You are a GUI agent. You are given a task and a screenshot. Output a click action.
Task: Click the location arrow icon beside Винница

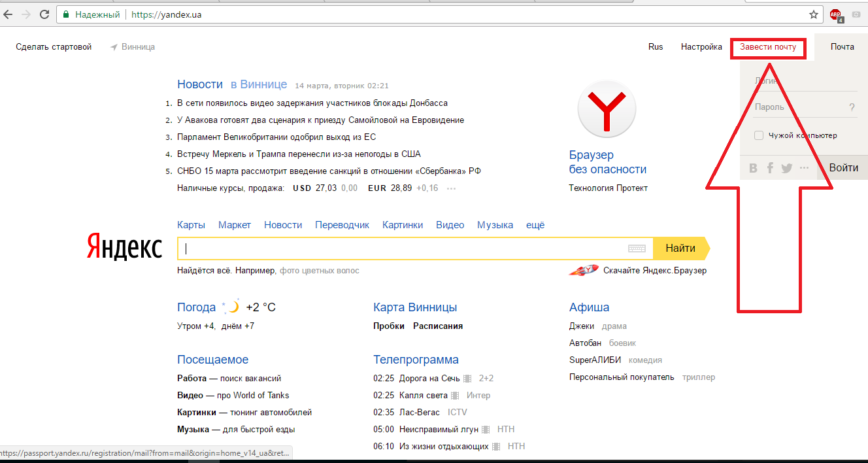click(x=114, y=47)
